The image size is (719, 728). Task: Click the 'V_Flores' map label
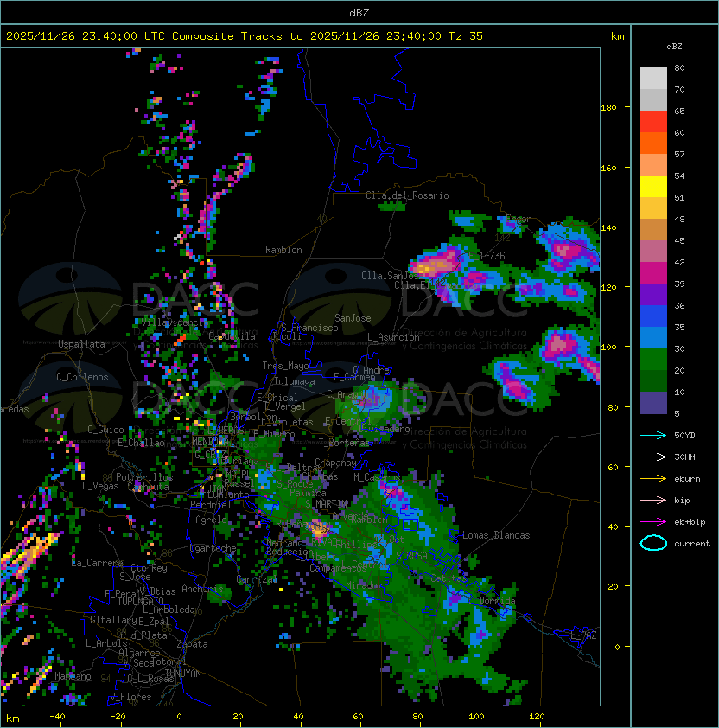pos(130,698)
